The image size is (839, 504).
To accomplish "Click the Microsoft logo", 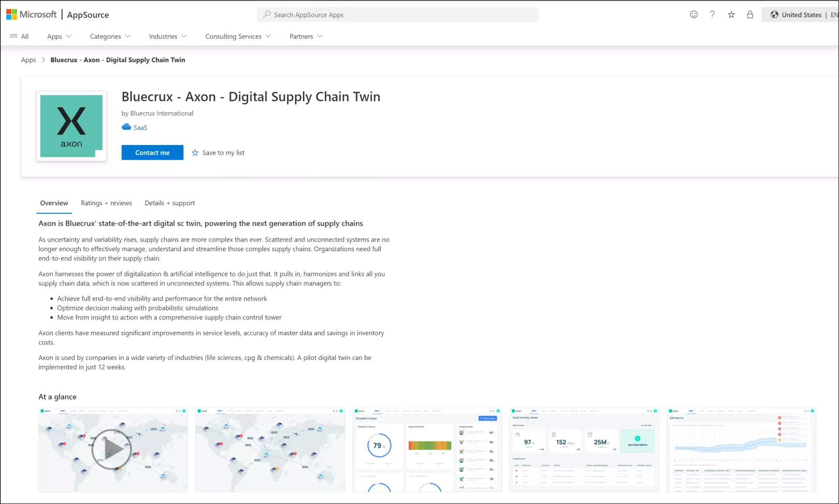I will [x=31, y=14].
